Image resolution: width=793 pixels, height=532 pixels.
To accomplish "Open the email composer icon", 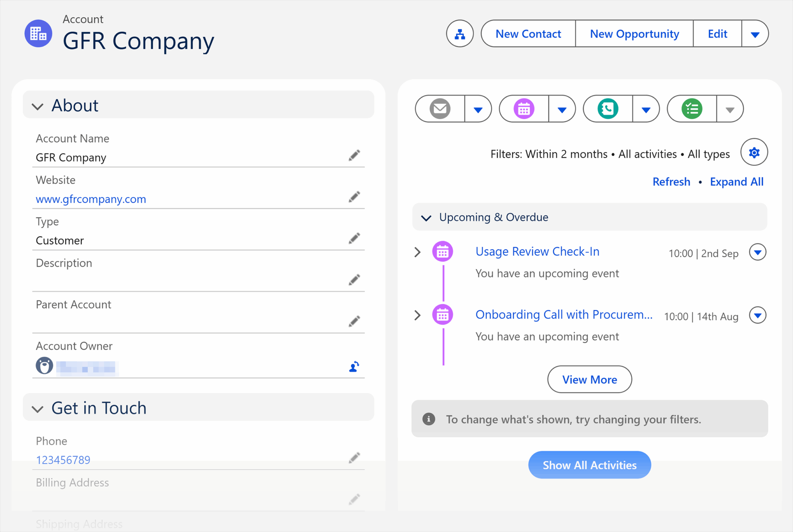I will point(439,109).
